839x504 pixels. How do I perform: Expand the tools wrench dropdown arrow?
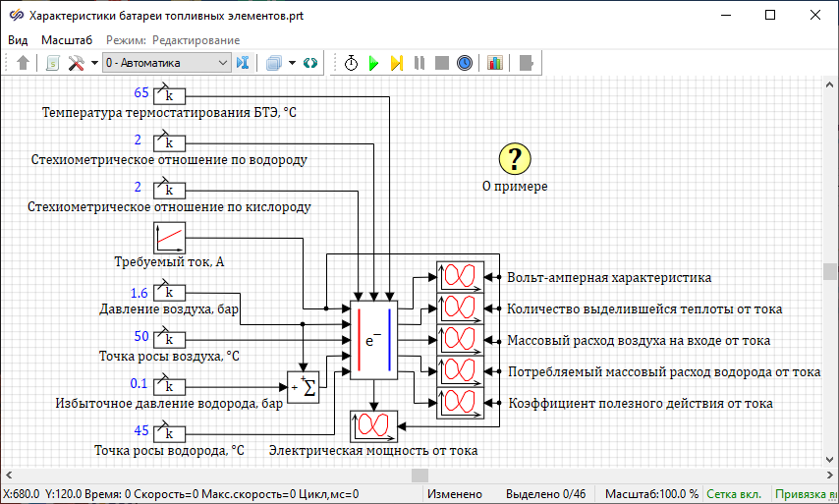click(94, 63)
